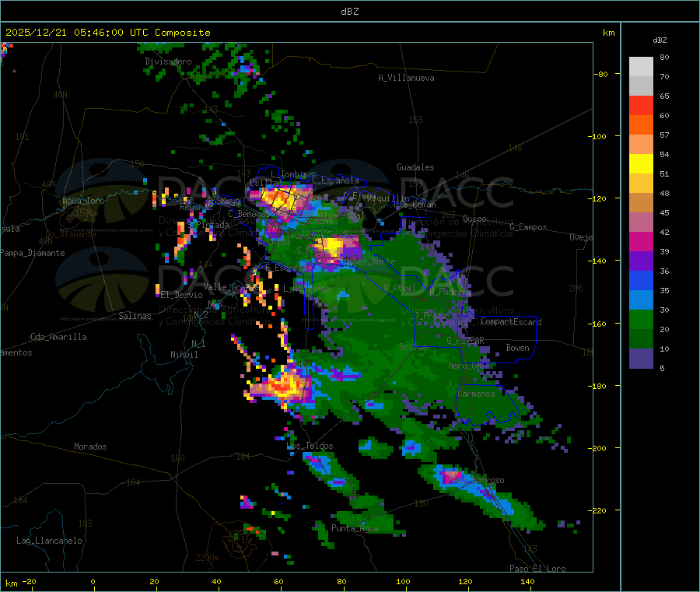The image size is (700, 592).
Task: Click the gray 65-70 dBZ legend swatch
Action: (x=641, y=86)
